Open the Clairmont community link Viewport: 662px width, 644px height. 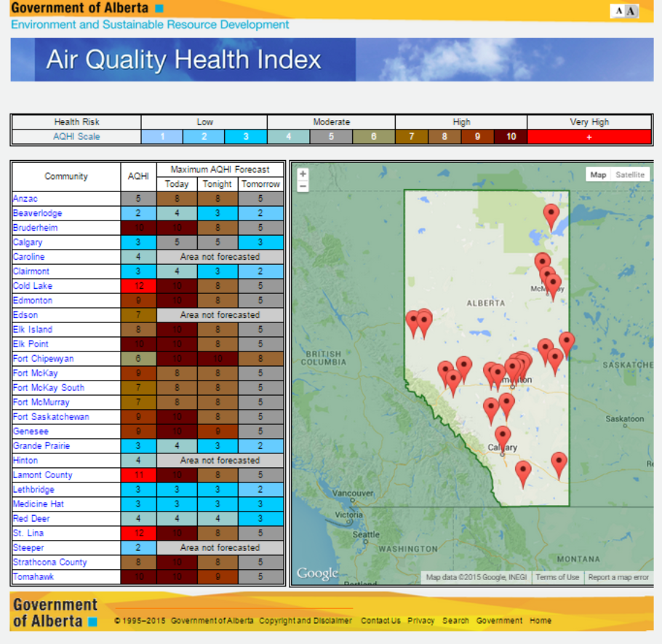[x=31, y=271]
